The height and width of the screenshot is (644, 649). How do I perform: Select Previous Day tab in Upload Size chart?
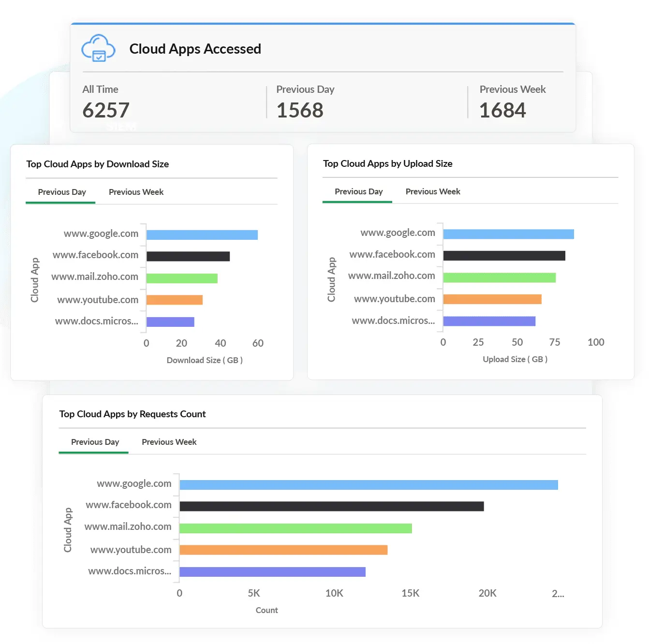(359, 191)
